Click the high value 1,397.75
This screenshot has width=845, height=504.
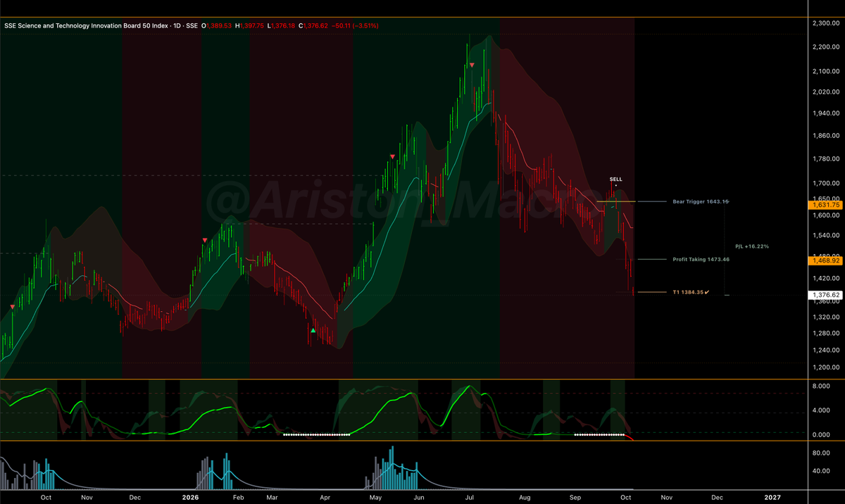click(251, 25)
